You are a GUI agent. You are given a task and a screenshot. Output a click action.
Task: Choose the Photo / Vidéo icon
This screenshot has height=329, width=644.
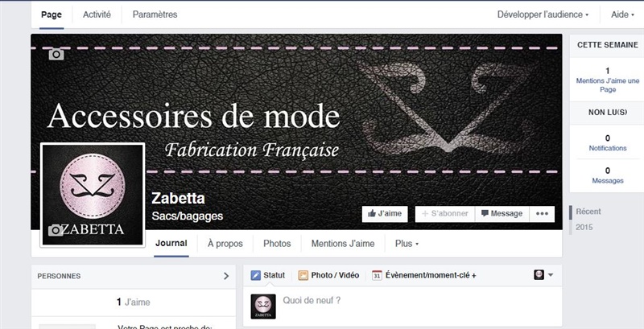tap(303, 275)
